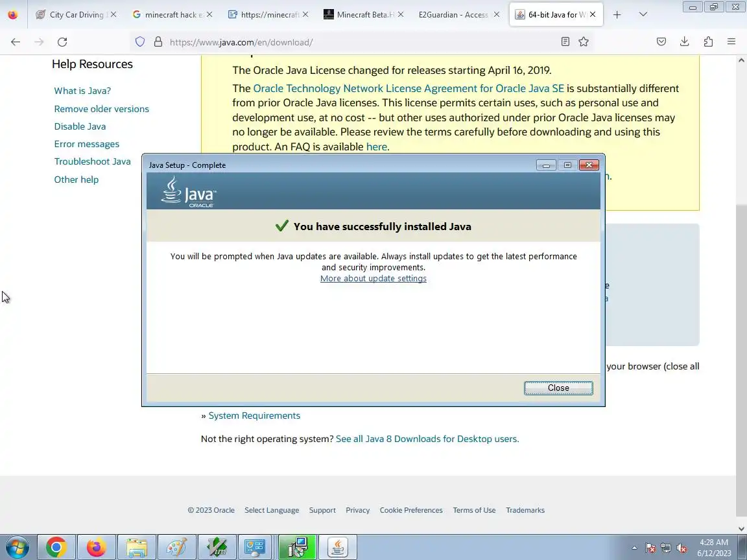Open Paint from the taskbar

click(x=177, y=547)
